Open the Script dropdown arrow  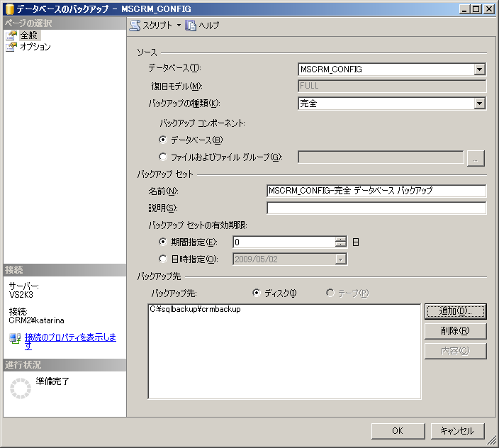(x=179, y=26)
